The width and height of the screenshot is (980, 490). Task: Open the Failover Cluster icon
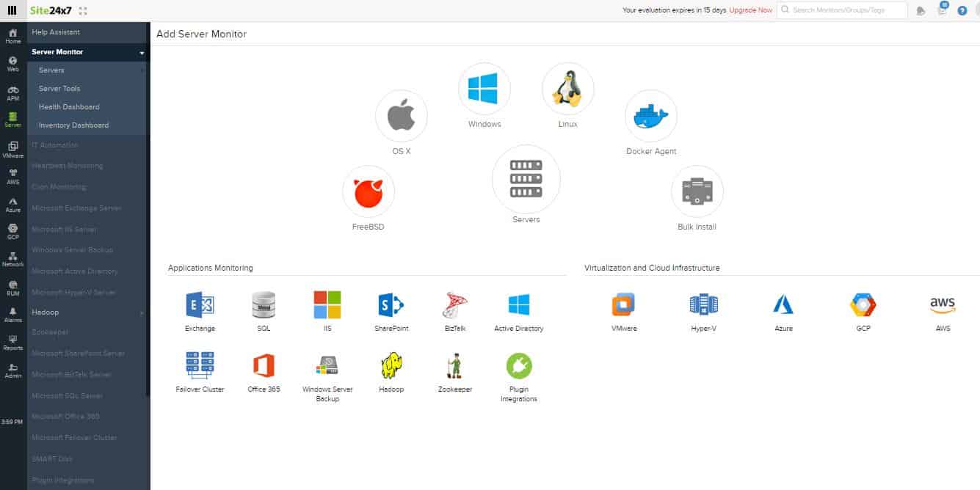click(200, 365)
